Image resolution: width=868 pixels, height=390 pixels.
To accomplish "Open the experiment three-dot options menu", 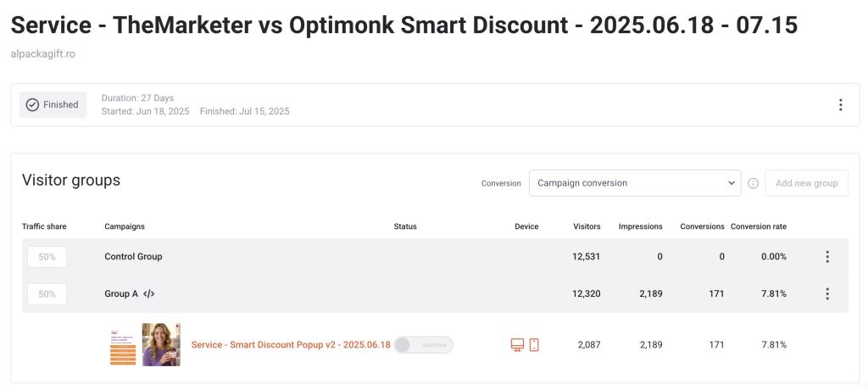I will [840, 105].
